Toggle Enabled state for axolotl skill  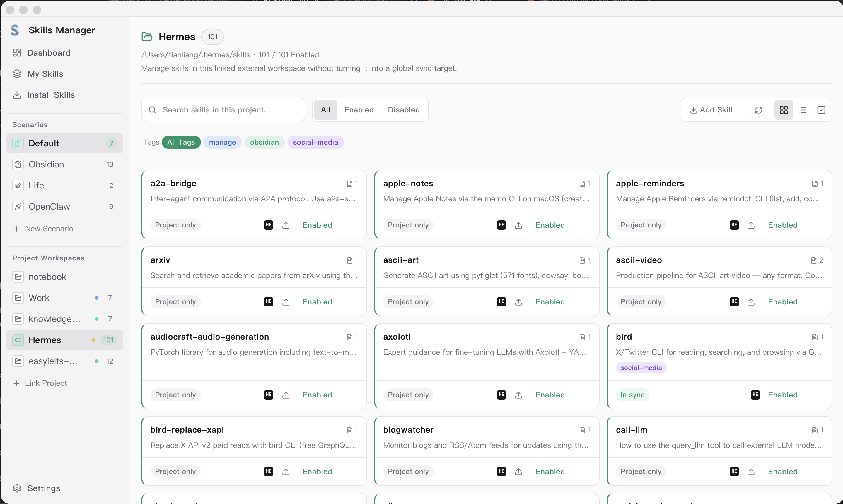point(550,395)
